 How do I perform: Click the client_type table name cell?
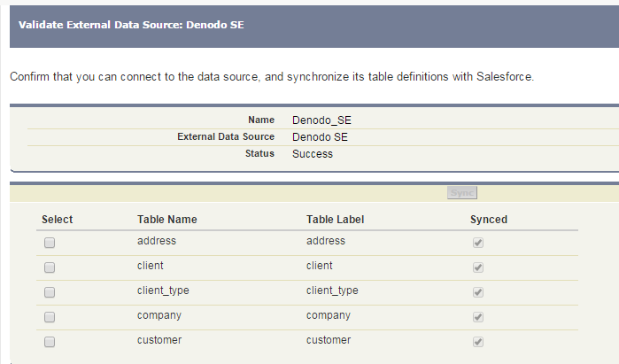pos(163,290)
